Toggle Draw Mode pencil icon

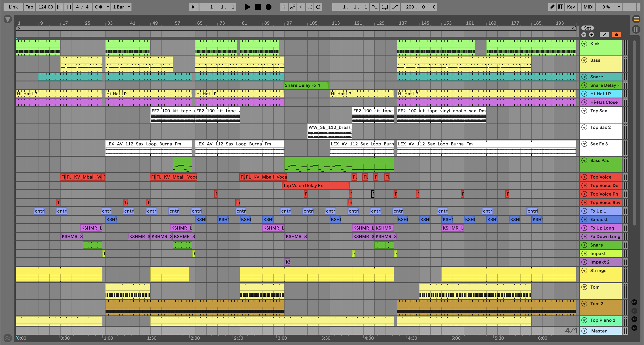coord(552,7)
